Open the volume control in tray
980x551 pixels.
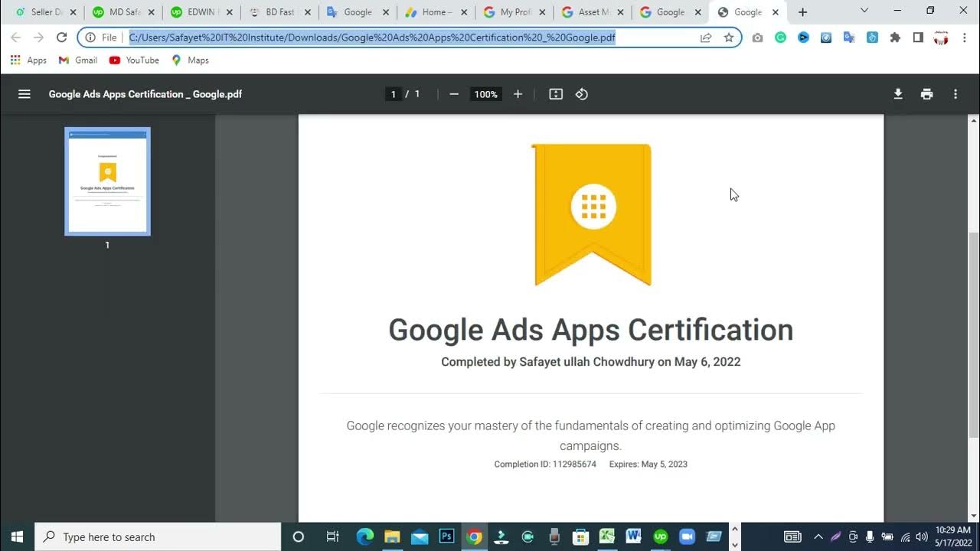(x=921, y=536)
